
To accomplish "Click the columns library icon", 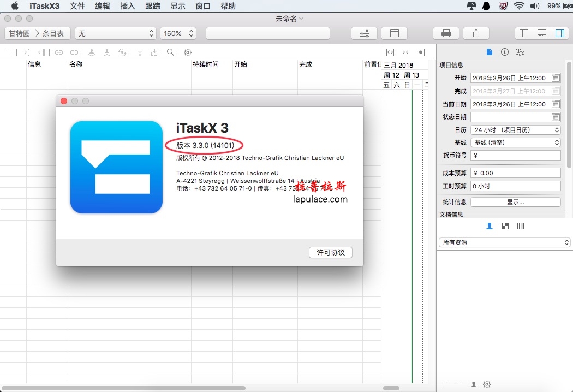I will coord(520,226).
